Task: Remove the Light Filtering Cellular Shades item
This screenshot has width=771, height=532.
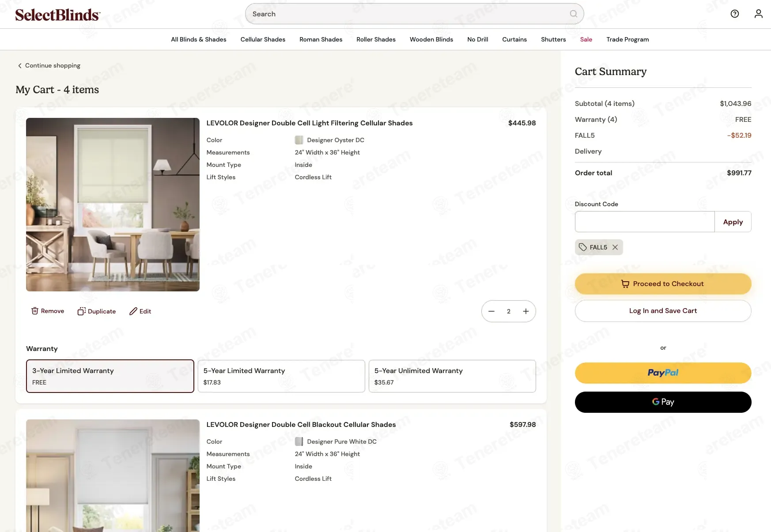Action: (48, 311)
